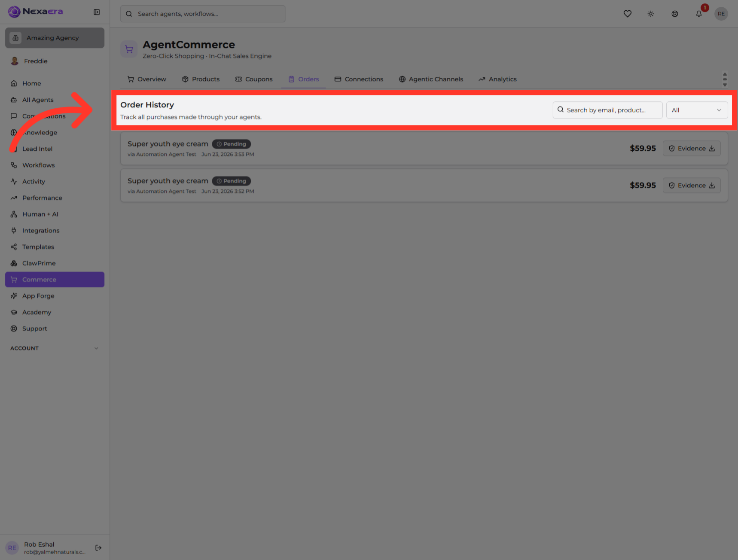Viewport: 738px width, 560px height.
Task: Open the Connections tab
Action: click(x=359, y=79)
